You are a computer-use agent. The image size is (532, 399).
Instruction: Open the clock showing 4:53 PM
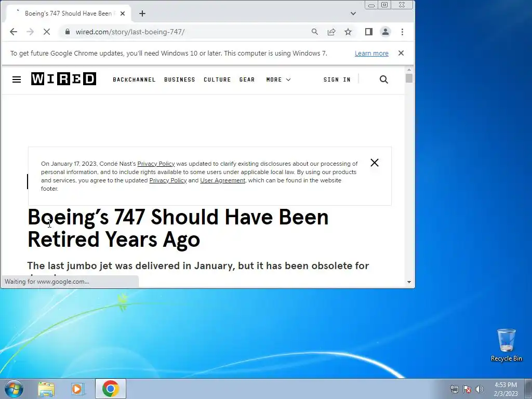coord(506,389)
